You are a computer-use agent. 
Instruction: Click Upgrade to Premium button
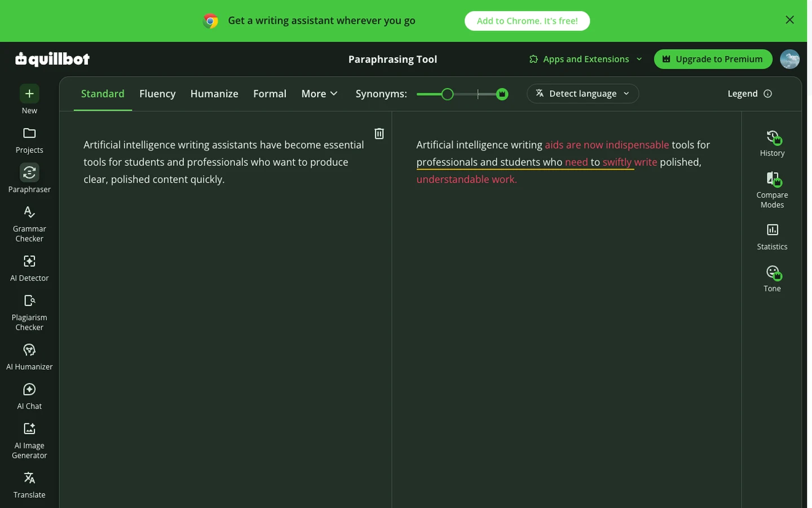(713, 59)
